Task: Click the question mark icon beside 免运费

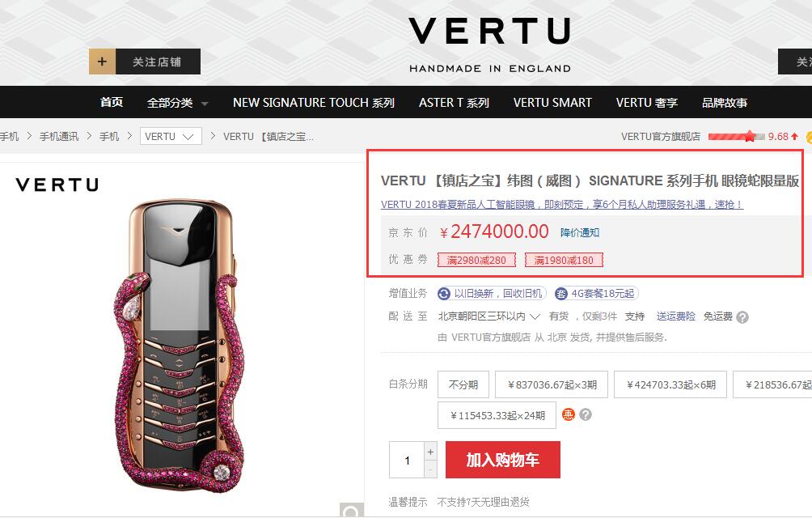Action: pyautogui.click(x=742, y=317)
